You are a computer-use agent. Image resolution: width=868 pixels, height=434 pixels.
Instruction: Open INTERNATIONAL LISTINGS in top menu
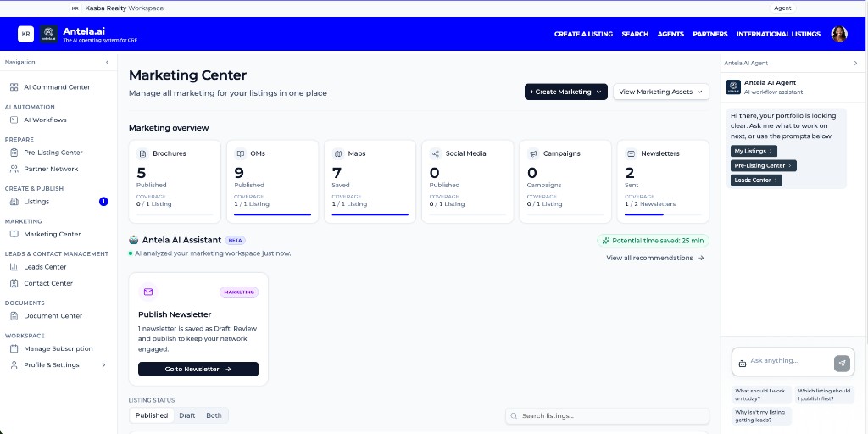pos(778,34)
